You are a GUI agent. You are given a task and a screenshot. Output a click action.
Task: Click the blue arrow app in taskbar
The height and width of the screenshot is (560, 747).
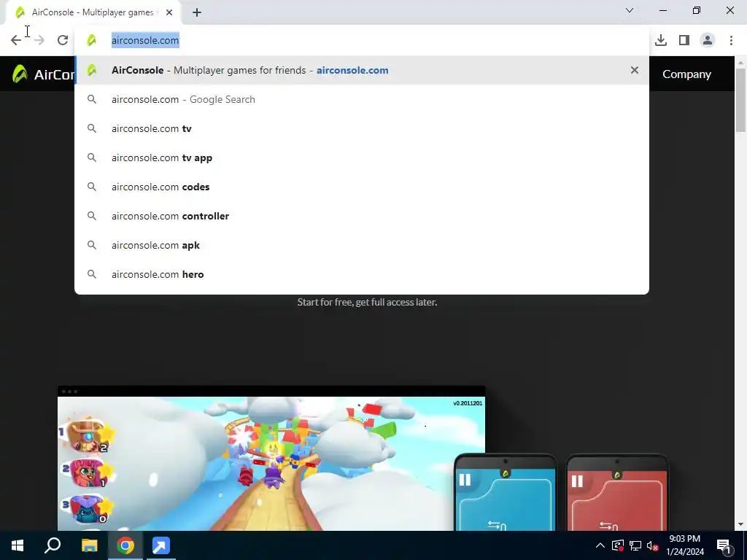[x=161, y=545]
